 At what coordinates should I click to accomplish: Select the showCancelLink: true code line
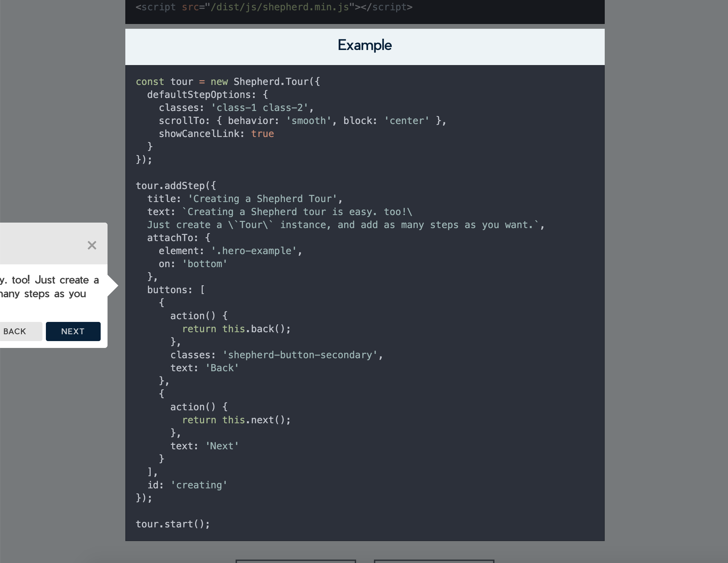point(216,134)
